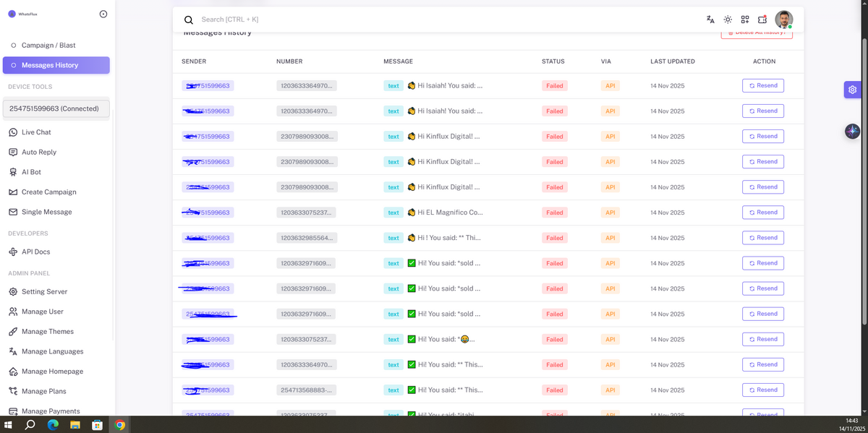Image resolution: width=868 pixels, height=433 pixels.
Task: Open Google Chrome from the Windows taskbar
Action: 120,425
